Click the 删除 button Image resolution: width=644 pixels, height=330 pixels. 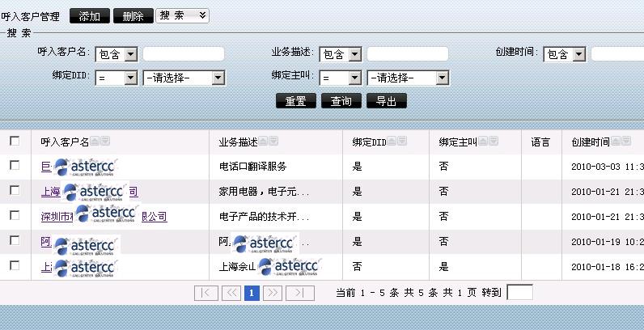pos(133,16)
